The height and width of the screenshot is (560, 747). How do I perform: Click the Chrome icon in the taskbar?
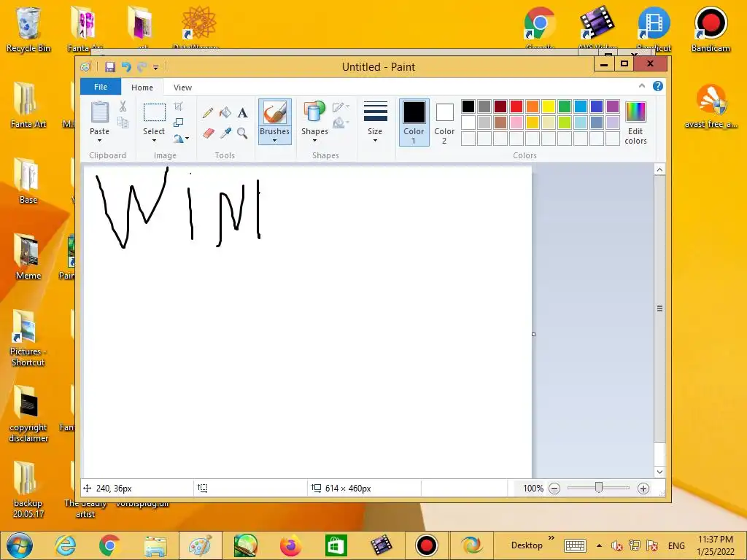109,545
